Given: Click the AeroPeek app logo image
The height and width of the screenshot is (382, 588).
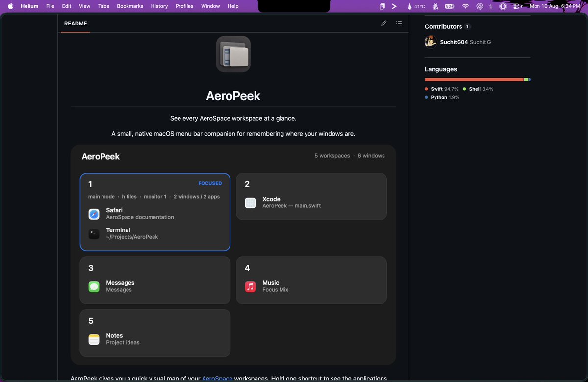Looking at the screenshot, I should click(x=233, y=54).
